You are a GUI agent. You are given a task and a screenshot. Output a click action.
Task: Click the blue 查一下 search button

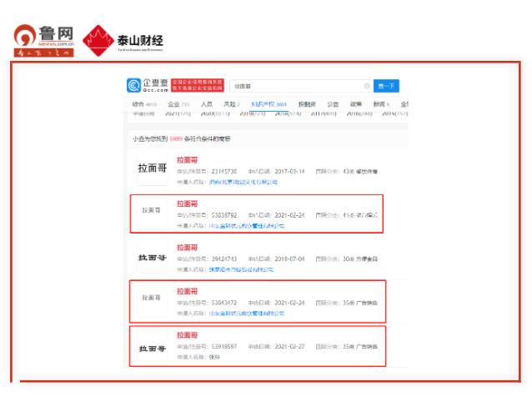click(x=386, y=86)
